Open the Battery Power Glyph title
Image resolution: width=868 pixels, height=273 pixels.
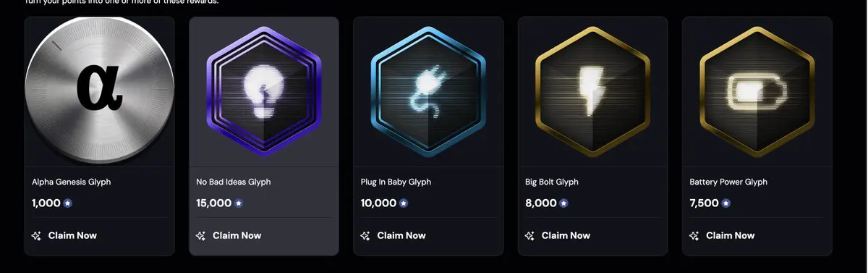tap(728, 182)
